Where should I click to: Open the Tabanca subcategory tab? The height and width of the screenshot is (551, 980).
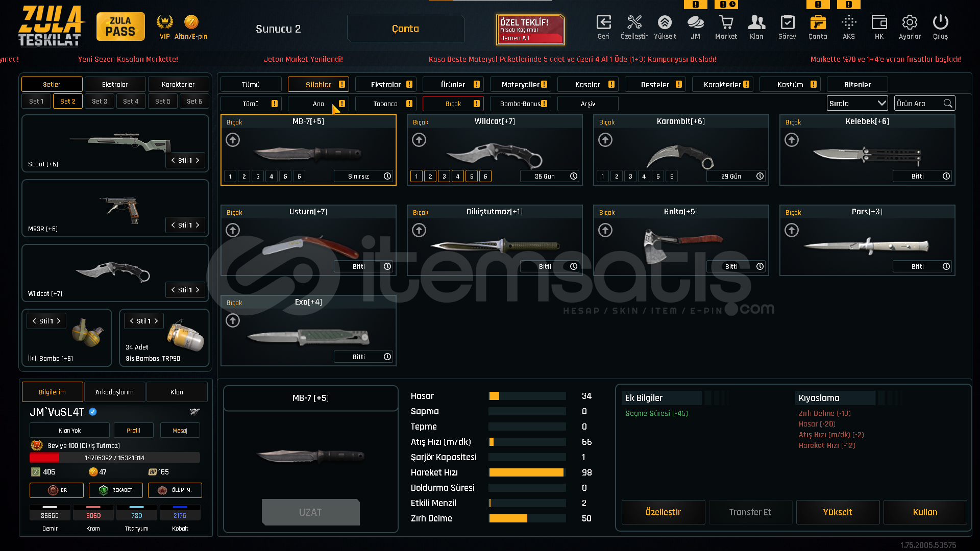point(386,104)
